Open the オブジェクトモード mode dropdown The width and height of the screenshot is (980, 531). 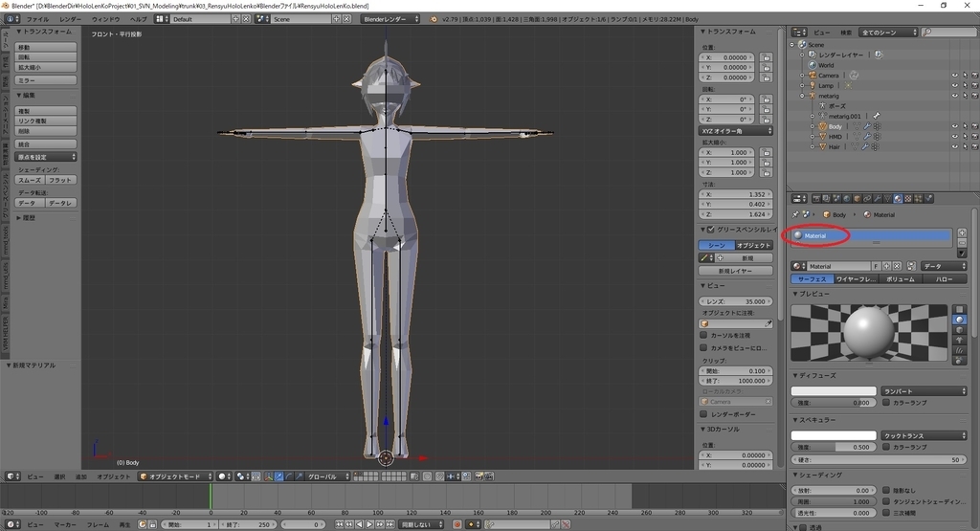(x=174, y=476)
